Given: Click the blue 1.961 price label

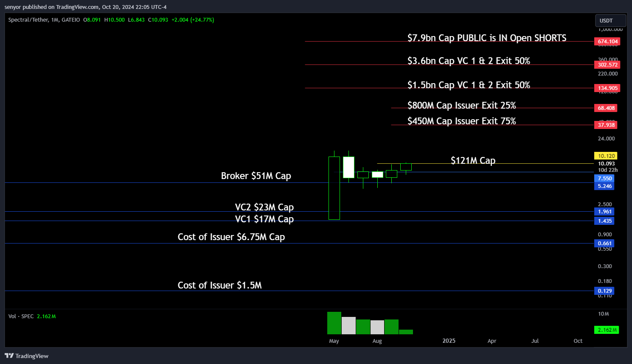Looking at the screenshot, I should 604,212.
